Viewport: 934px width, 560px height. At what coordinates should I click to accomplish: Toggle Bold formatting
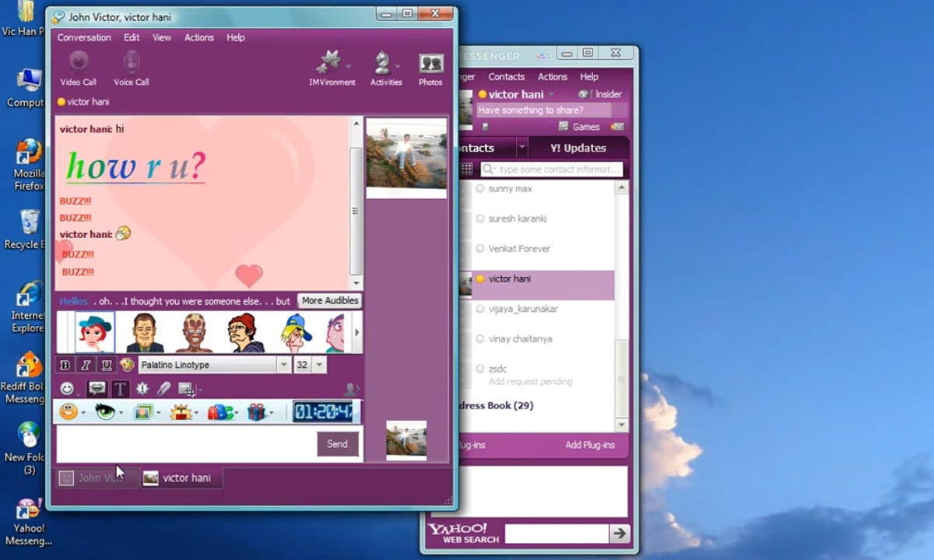click(65, 365)
